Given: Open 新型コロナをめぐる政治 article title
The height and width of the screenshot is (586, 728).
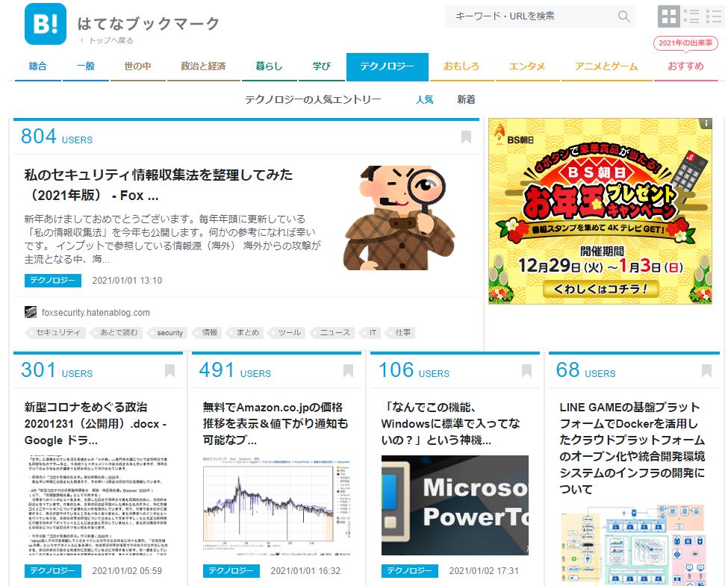Looking at the screenshot, I should click(96, 423).
